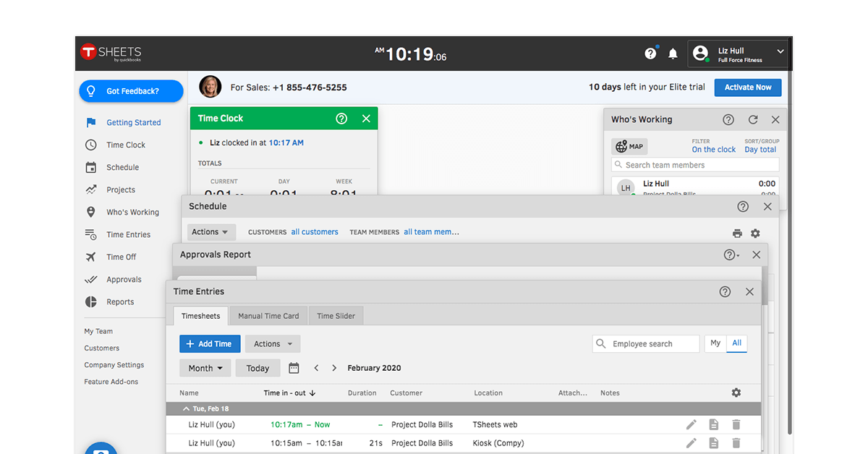Delete the Kiosk (Compy) time entry
Image resolution: width=868 pixels, height=454 pixels.
736,443
